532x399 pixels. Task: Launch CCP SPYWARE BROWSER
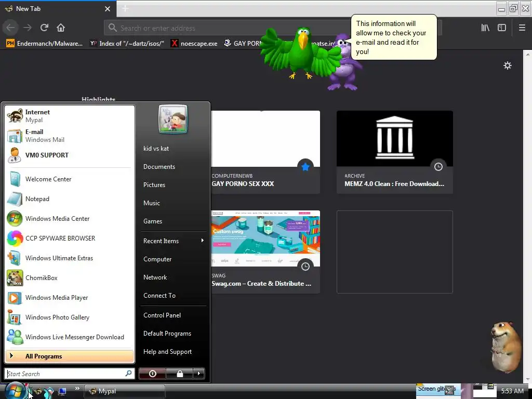70,238
